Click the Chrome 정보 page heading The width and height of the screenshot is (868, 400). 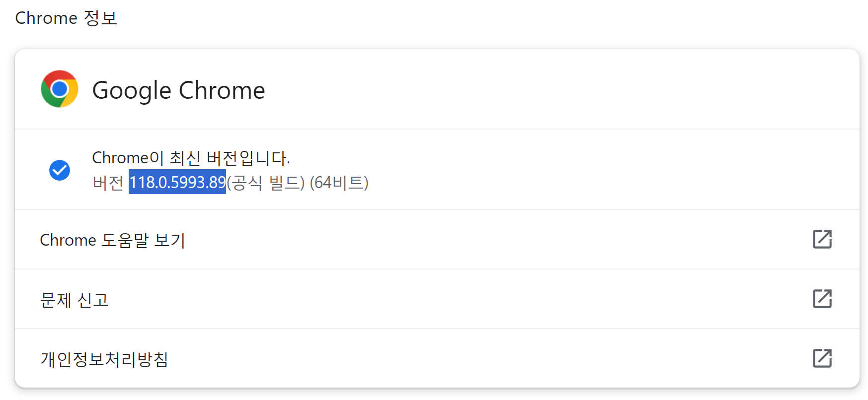click(66, 18)
